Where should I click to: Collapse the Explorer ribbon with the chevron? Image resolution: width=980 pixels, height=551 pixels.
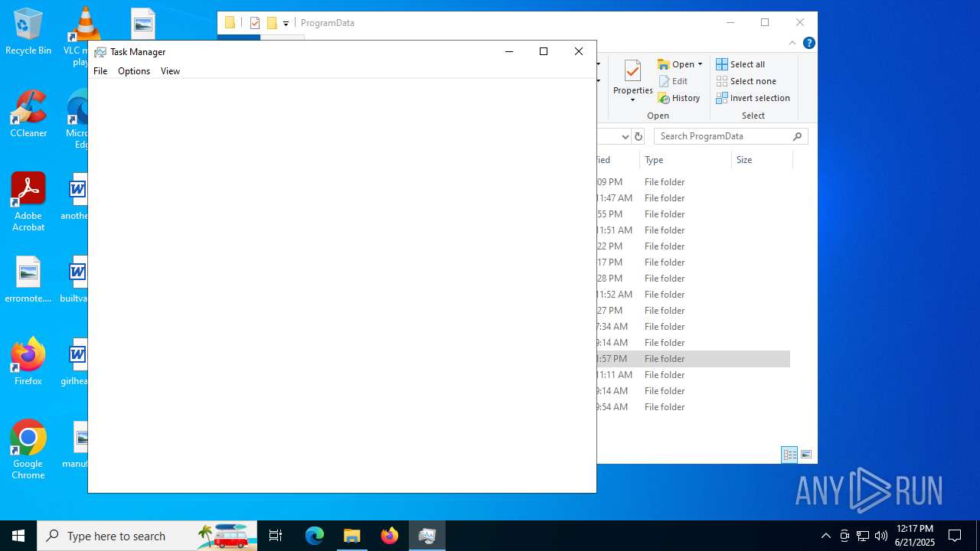(792, 43)
